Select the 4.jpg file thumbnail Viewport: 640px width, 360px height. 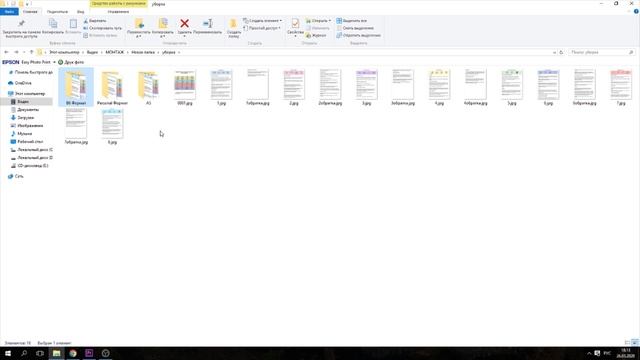point(439,87)
